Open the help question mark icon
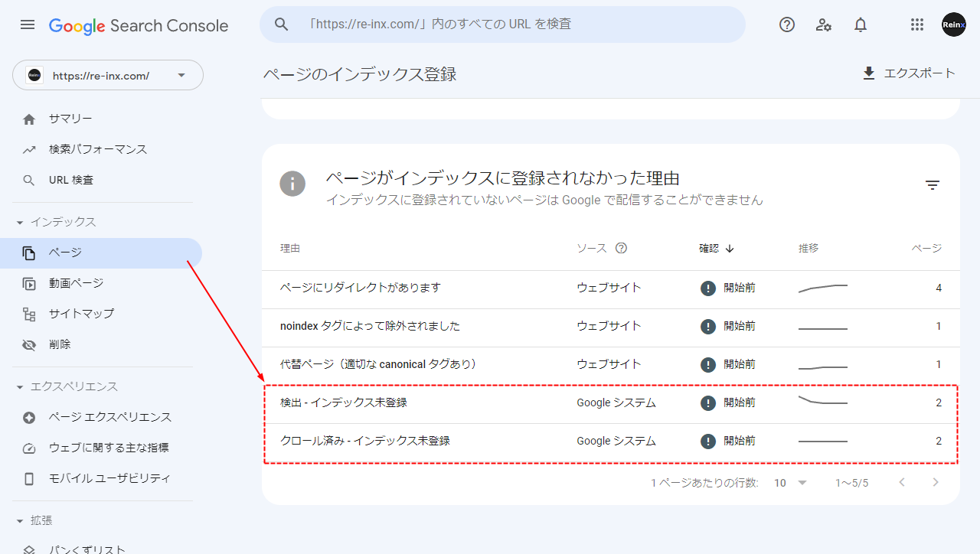980x554 pixels. pyautogui.click(x=787, y=24)
